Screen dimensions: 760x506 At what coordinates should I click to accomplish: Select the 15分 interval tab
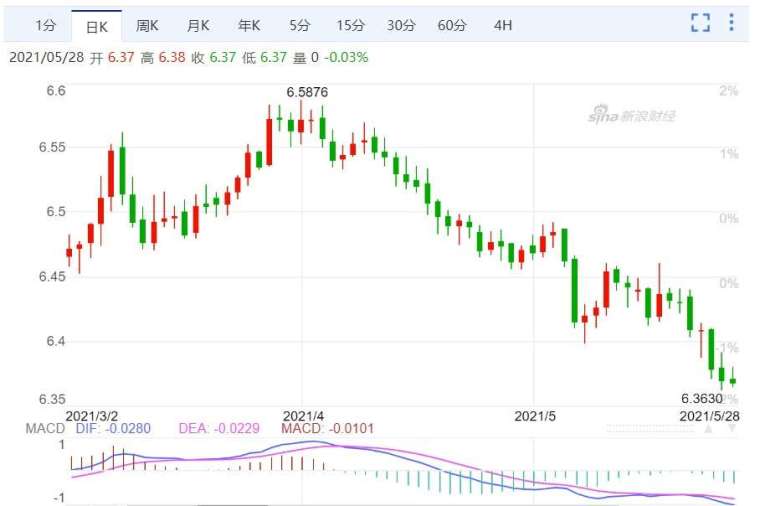(350, 25)
